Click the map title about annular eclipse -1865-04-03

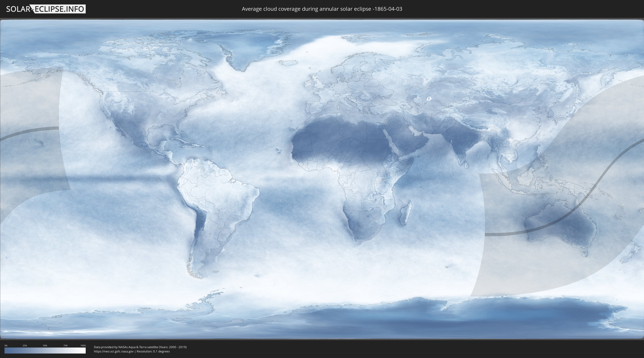pyautogui.click(x=322, y=9)
